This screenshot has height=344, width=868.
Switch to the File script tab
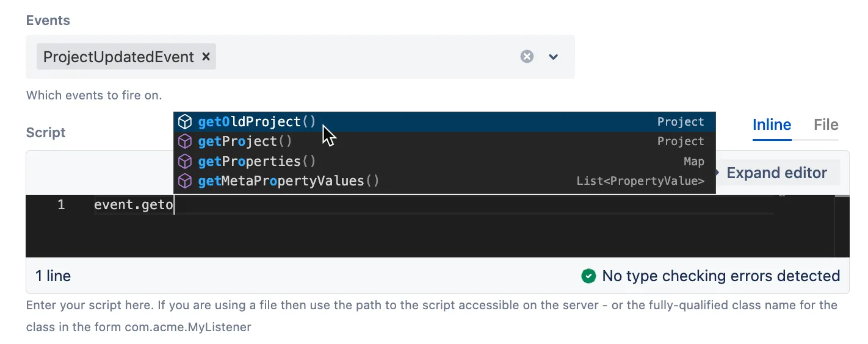tap(826, 125)
